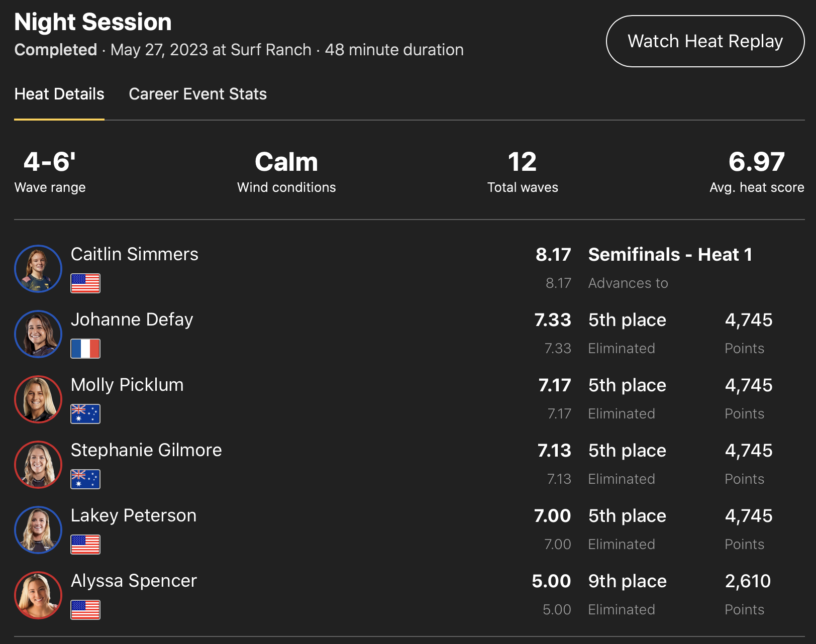Click the Australian flag under Stephanie Gilmore
This screenshot has height=644, width=816.
[x=85, y=479]
